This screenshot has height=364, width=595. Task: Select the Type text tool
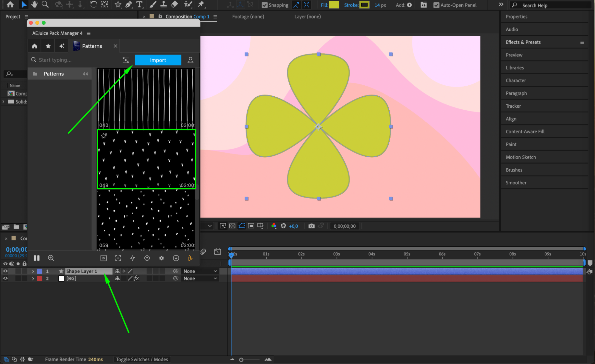139,4
